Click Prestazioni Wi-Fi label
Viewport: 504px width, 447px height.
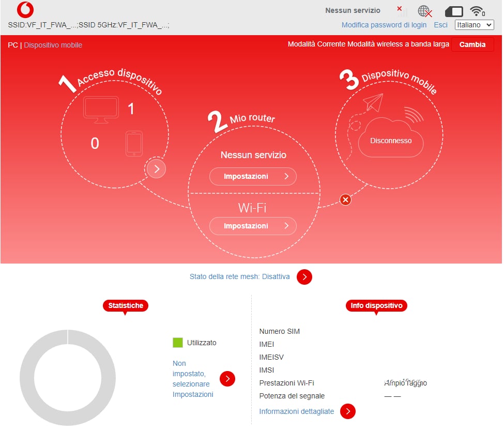tap(287, 383)
